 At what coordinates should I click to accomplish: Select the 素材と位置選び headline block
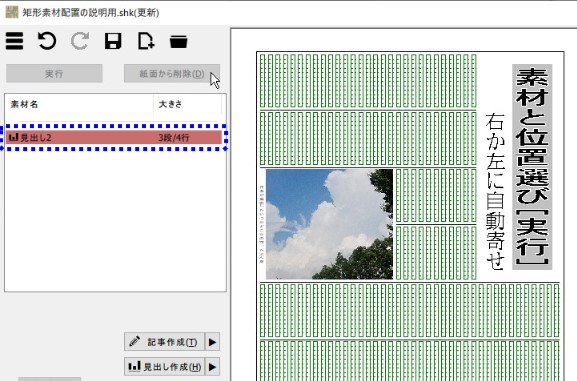532,167
